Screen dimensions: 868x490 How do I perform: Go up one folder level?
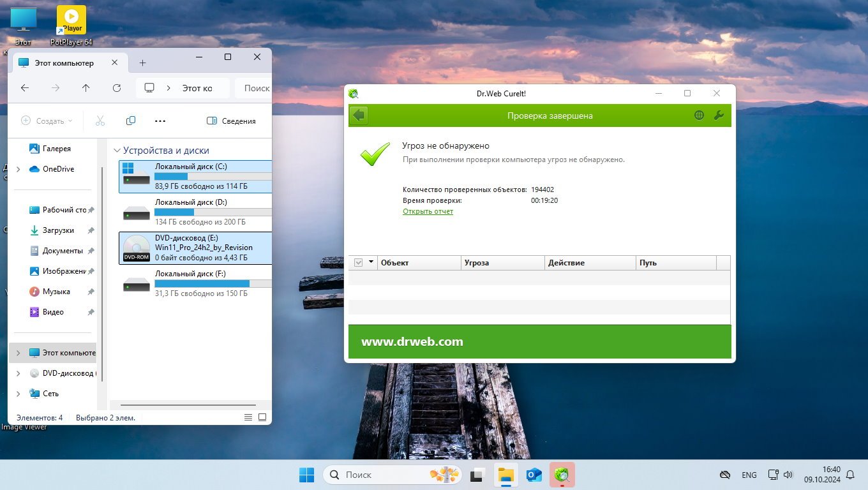point(86,88)
